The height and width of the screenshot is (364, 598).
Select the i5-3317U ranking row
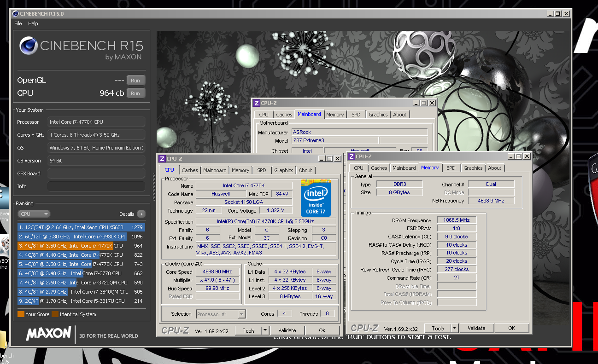point(81,301)
